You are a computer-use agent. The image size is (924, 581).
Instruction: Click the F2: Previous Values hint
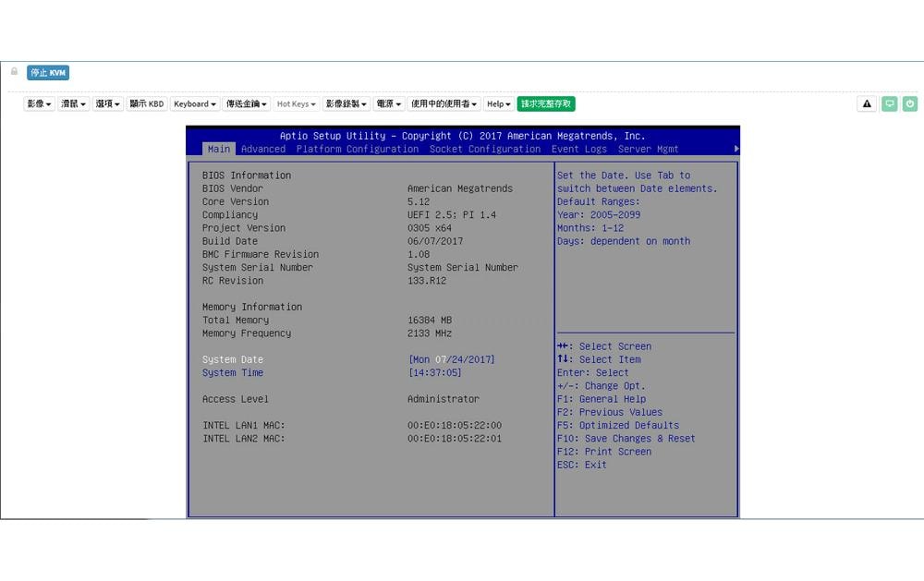click(609, 412)
